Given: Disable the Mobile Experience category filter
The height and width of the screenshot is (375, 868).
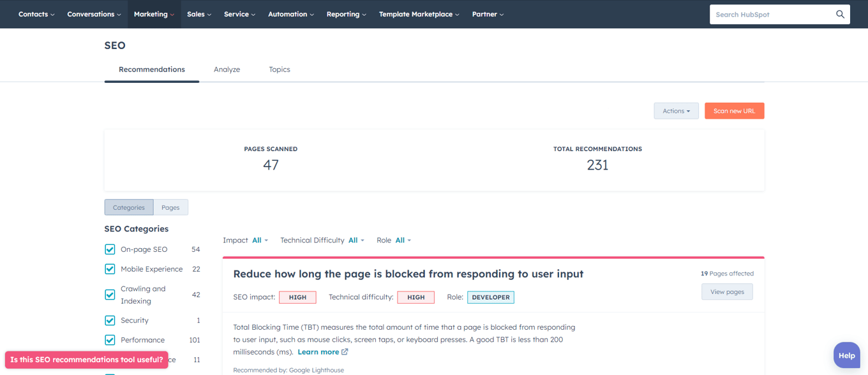Looking at the screenshot, I should click(110, 268).
